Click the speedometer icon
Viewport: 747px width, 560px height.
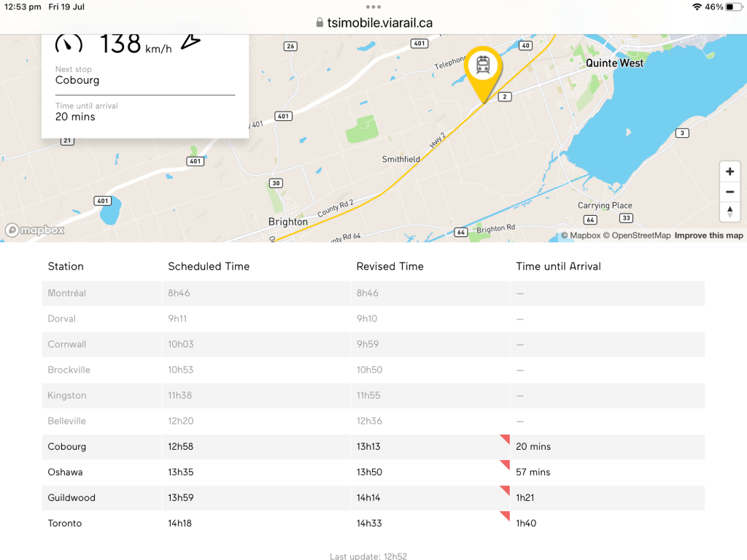pyautogui.click(x=69, y=44)
